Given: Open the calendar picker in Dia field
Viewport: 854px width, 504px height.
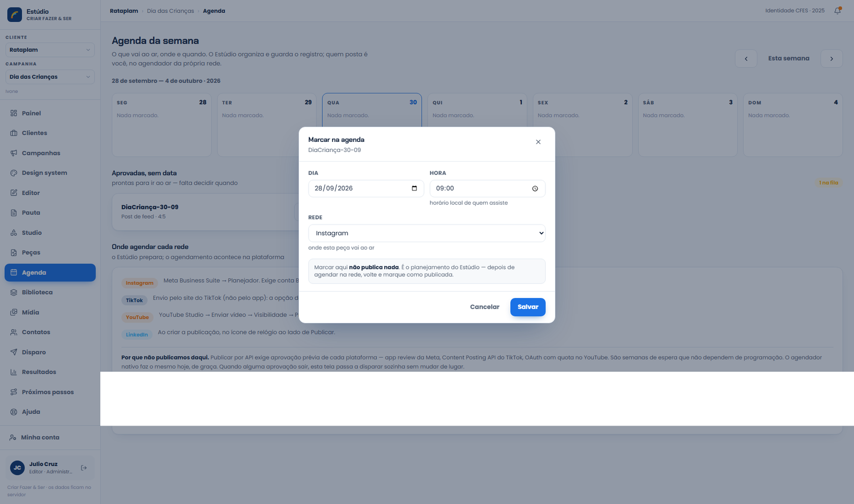Looking at the screenshot, I should [414, 188].
